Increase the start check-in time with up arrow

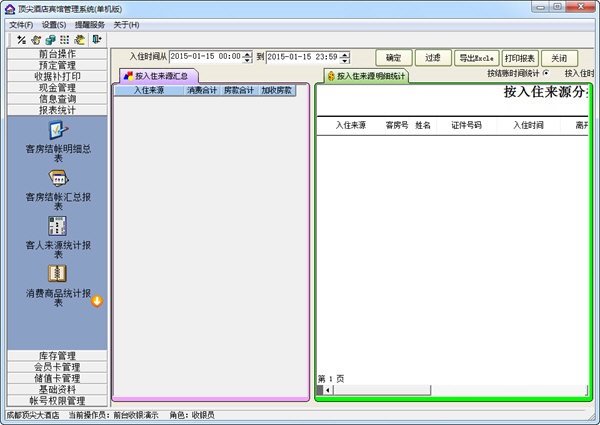248,54
